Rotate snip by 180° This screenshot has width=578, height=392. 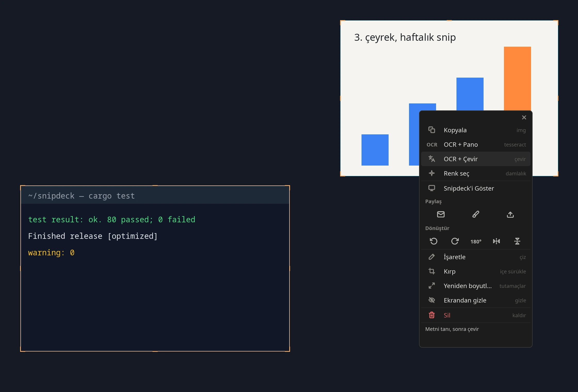pos(476,241)
